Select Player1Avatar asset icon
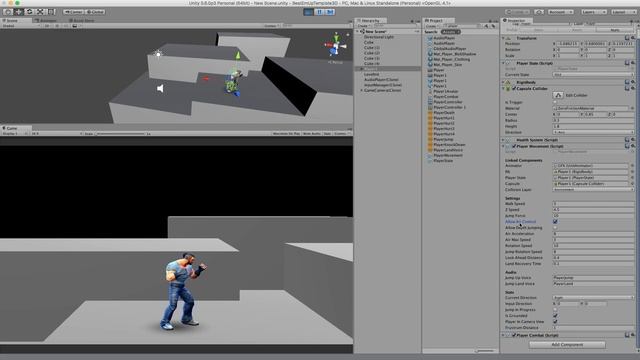 pyautogui.click(x=430, y=91)
